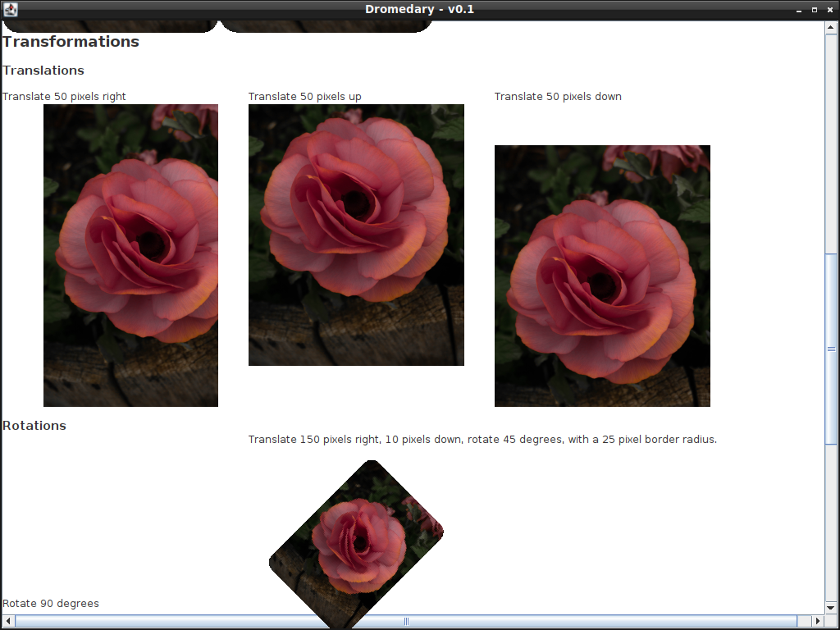
Task: Click the horizontal scrollbar right arrow
Action: (x=818, y=621)
